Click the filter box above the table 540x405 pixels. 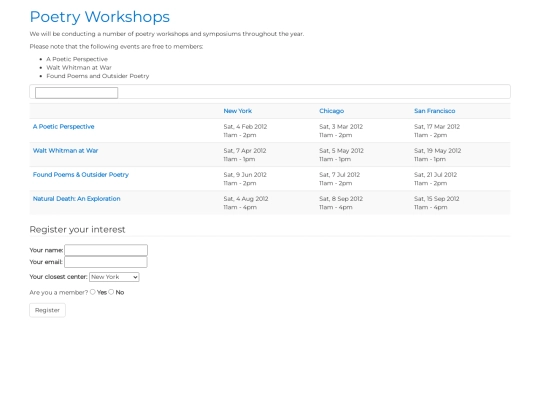point(76,93)
